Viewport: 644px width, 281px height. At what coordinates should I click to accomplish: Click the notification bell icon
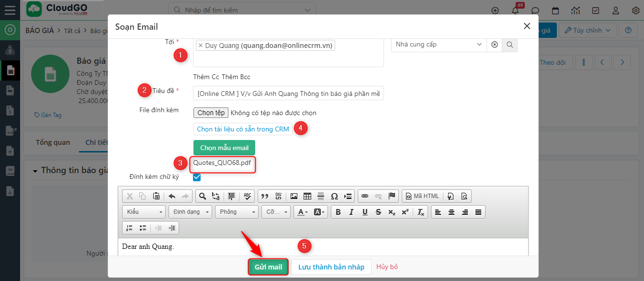pos(515,11)
